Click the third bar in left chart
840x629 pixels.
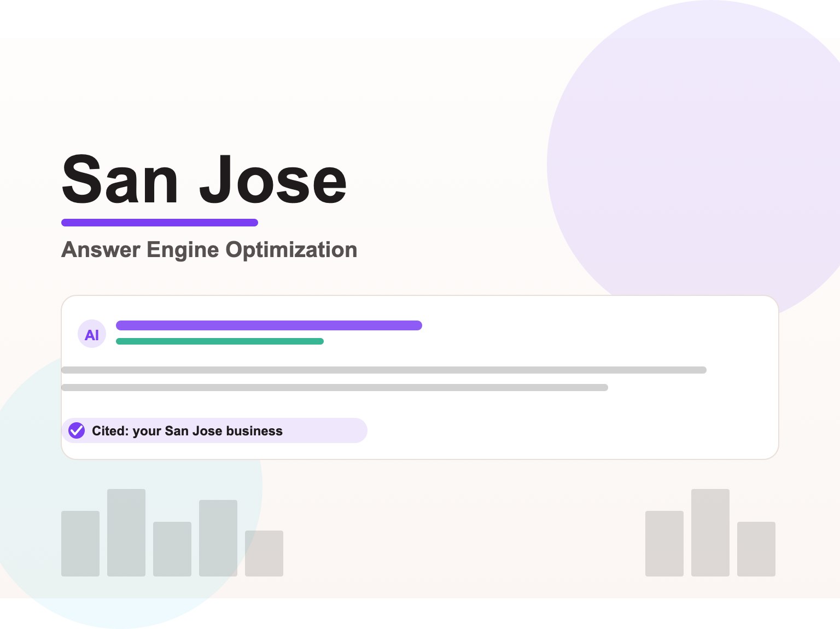click(x=172, y=549)
